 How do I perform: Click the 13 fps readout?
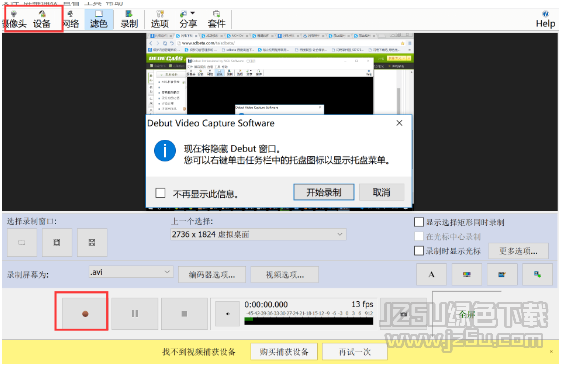point(362,304)
